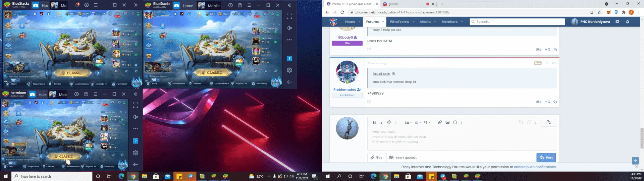Open Home tab in hermione BlueStacks window
Screen dimensions: 644x181
(38, 95)
